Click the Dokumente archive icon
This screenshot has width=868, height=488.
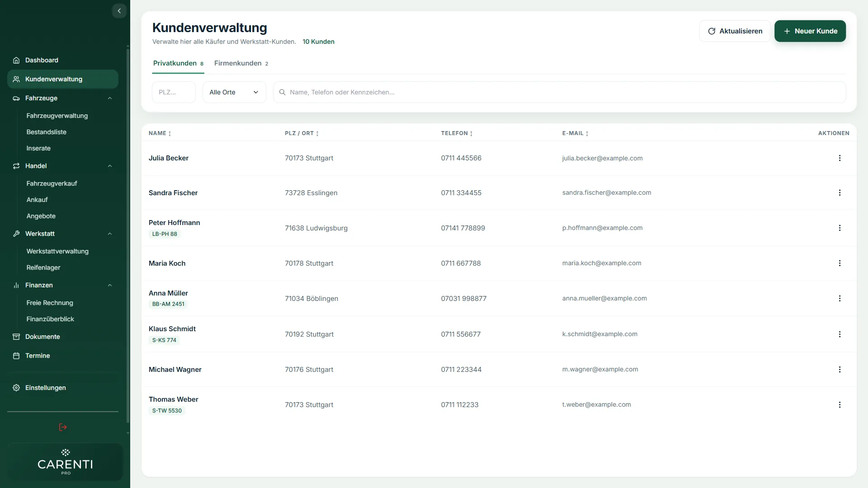click(x=16, y=337)
